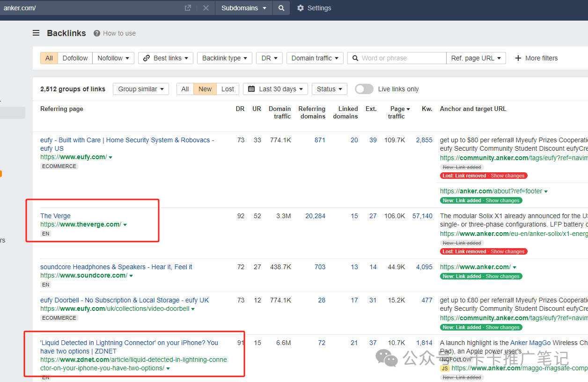This screenshot has height=382, width=588.
Task: Expand the eufy.com/uk/collections/video-doorbell URL caret
Action: (x=193, y=309)
